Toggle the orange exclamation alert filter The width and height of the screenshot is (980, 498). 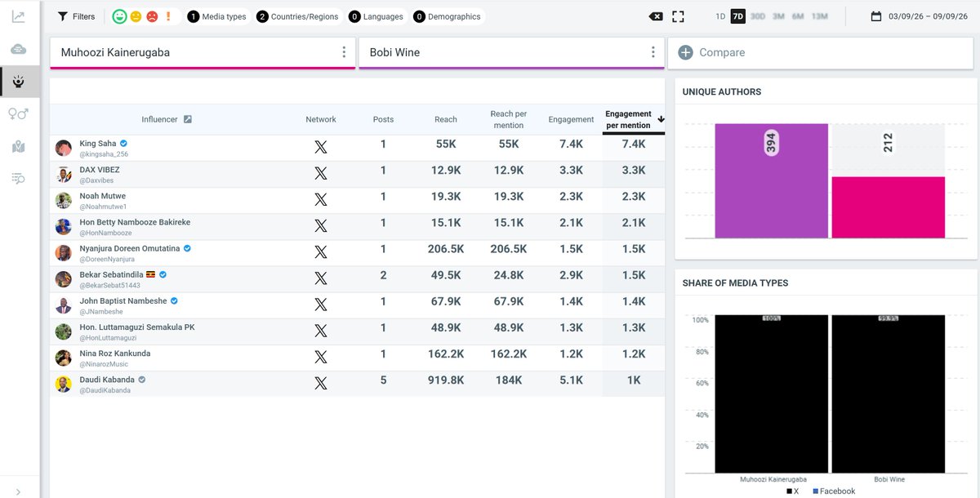click(x=168, y=16)
